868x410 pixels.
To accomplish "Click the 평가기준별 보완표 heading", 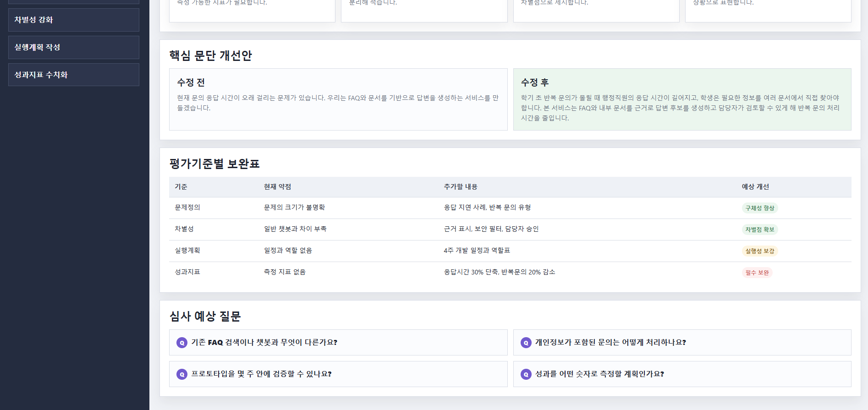I will tap(214, 164).
